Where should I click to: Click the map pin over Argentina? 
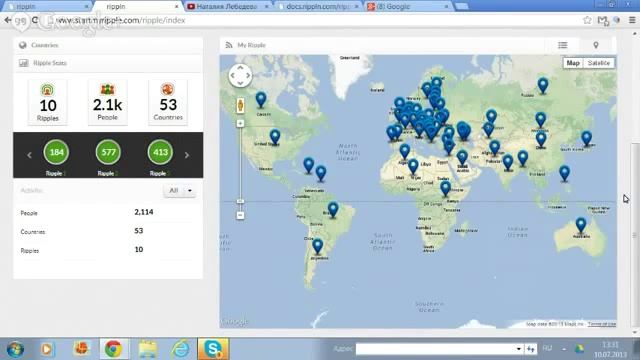(318, 247)
